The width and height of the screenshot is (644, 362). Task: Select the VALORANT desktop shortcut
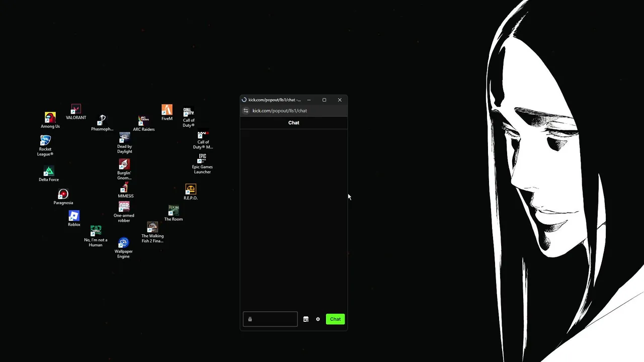tap(76, 112)
